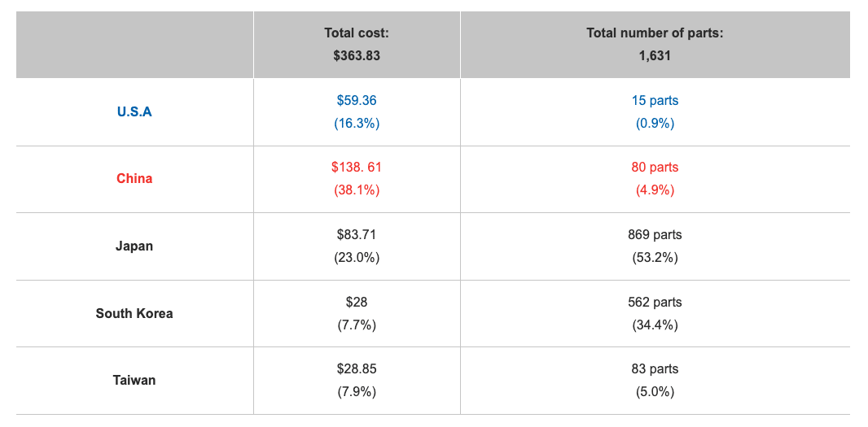
Task: Click the $59.36 U.S.A cost value
Action: pyautogui.click(x=357, y=101)
